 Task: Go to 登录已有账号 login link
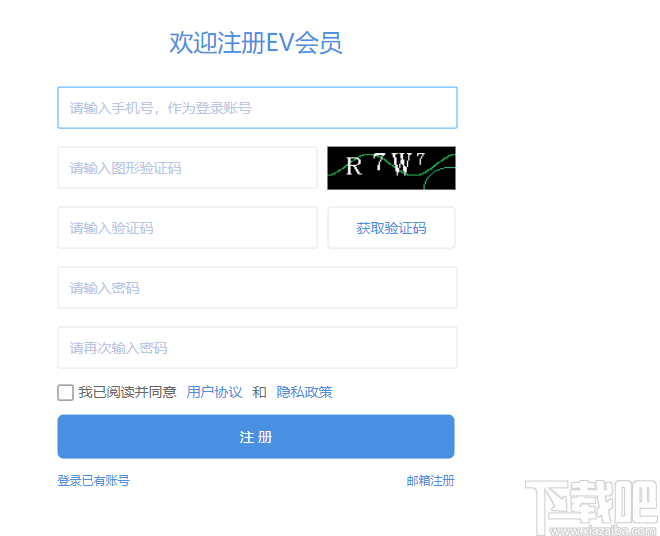(93, 480)
